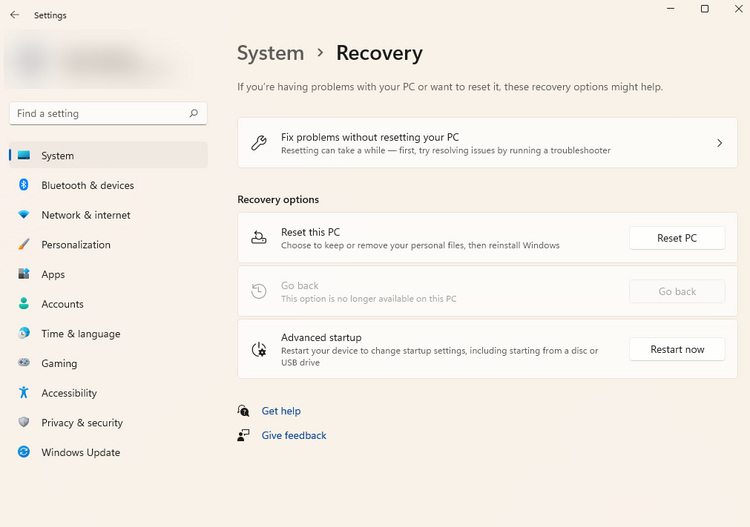Click the blurred user profile area

[98, 59]
